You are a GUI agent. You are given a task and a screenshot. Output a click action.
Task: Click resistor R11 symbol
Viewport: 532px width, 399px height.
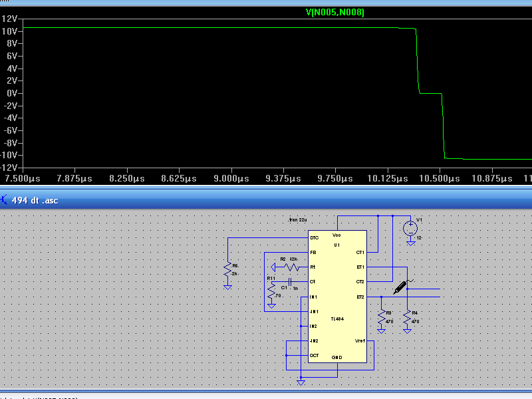coord(271,291)
